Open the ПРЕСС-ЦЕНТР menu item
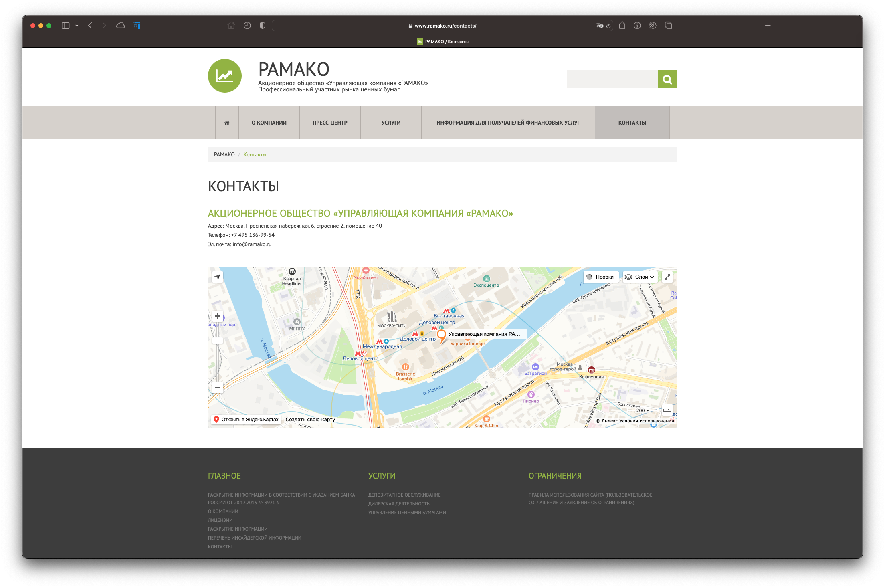 [330, 123]
